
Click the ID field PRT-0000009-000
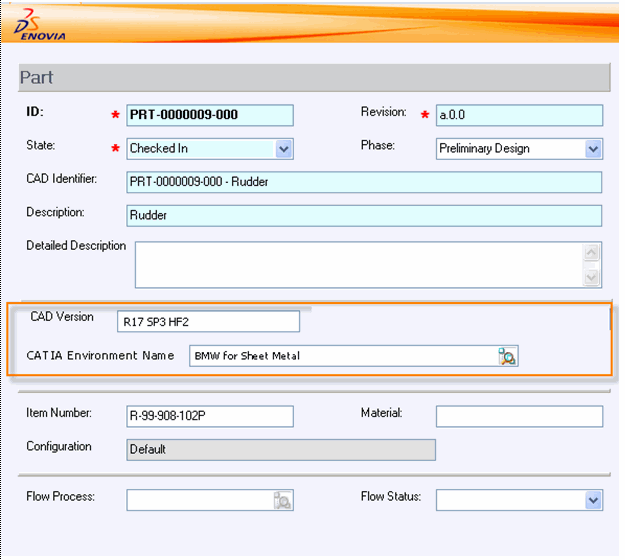210,115
